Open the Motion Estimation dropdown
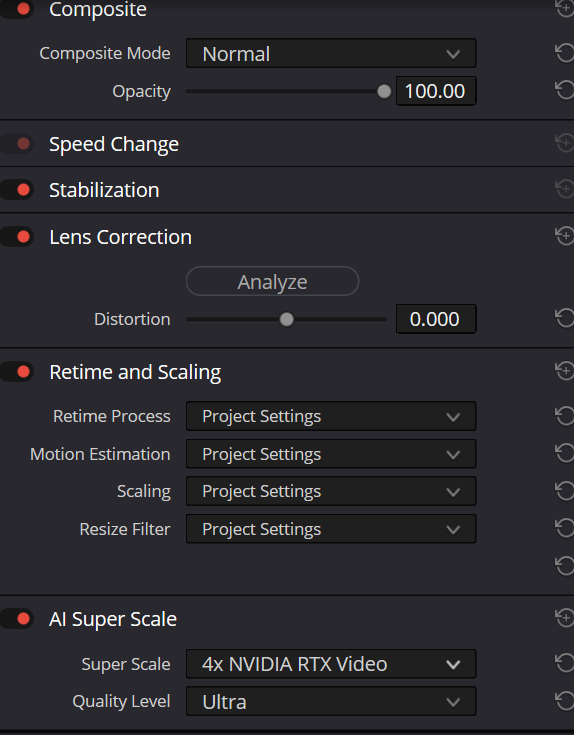574x735 pixels. coord(331,454)
